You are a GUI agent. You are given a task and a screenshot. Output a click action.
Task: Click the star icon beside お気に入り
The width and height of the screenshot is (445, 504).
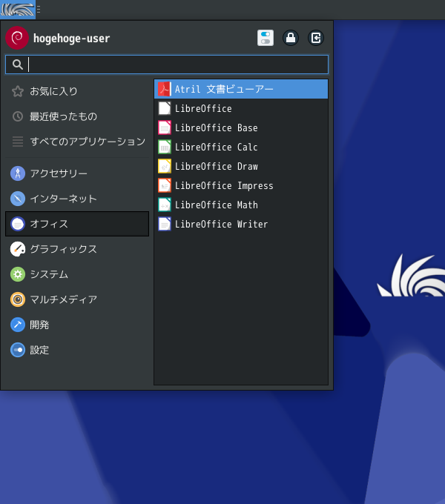pyautogui.click(x=18, y=91)
